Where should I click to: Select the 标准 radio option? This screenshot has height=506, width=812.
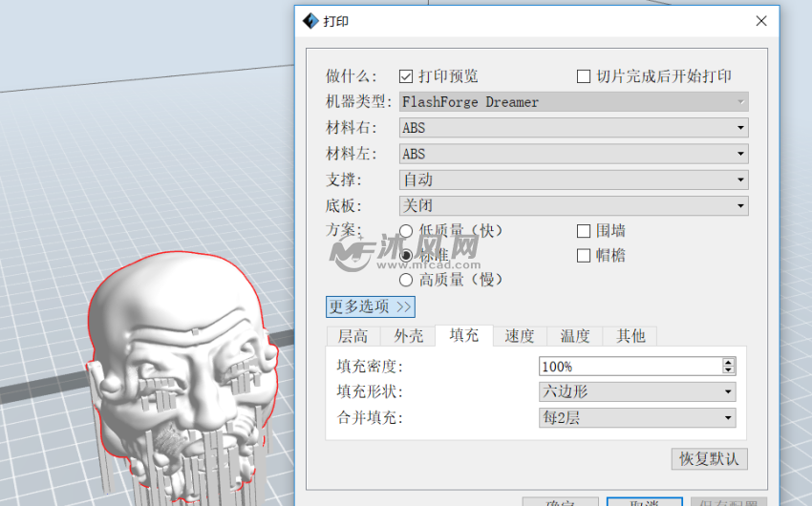pyautogui.click(x=406, y=255)
